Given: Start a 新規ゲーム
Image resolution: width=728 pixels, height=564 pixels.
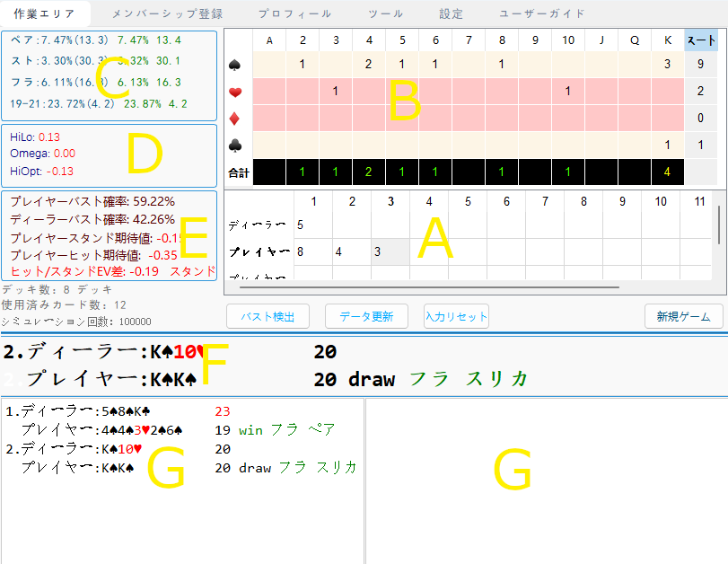Looking at the screenshot, I should coord(683,316).
